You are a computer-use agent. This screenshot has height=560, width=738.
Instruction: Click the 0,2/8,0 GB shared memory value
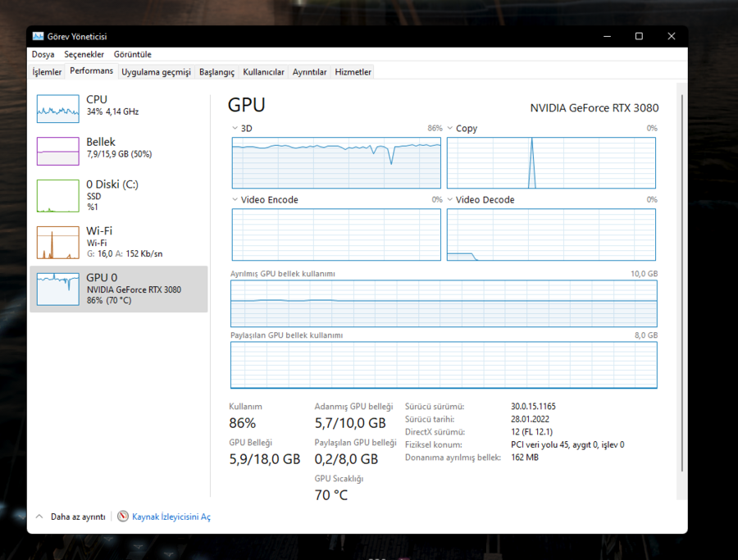click(346, 459)
